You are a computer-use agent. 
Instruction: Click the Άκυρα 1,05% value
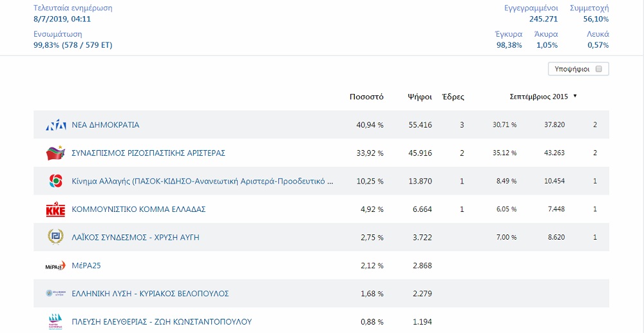[547, 45]
